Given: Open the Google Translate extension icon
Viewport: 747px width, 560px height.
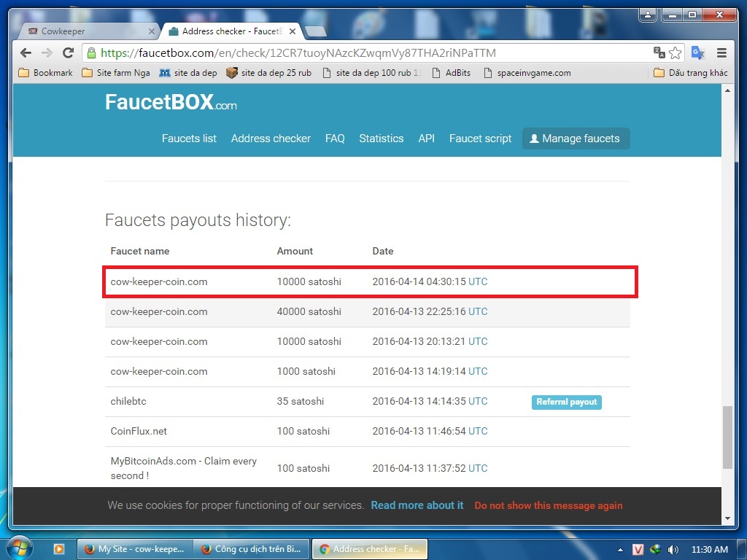Looking at the screenshot, I should tap(698, 52).
